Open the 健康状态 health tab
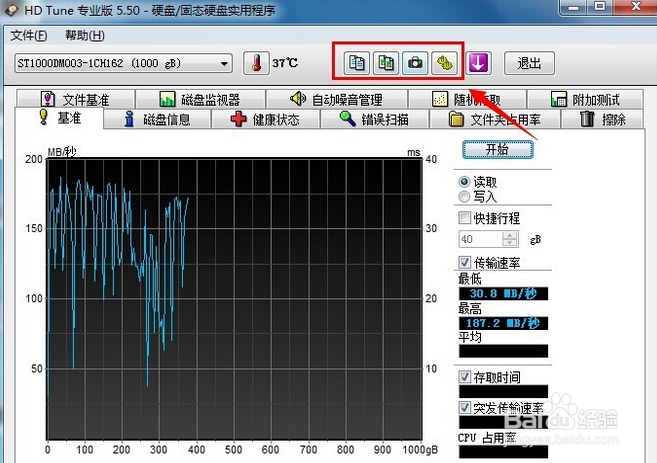Screen dimensions: 657x463 tap(265, 120)
